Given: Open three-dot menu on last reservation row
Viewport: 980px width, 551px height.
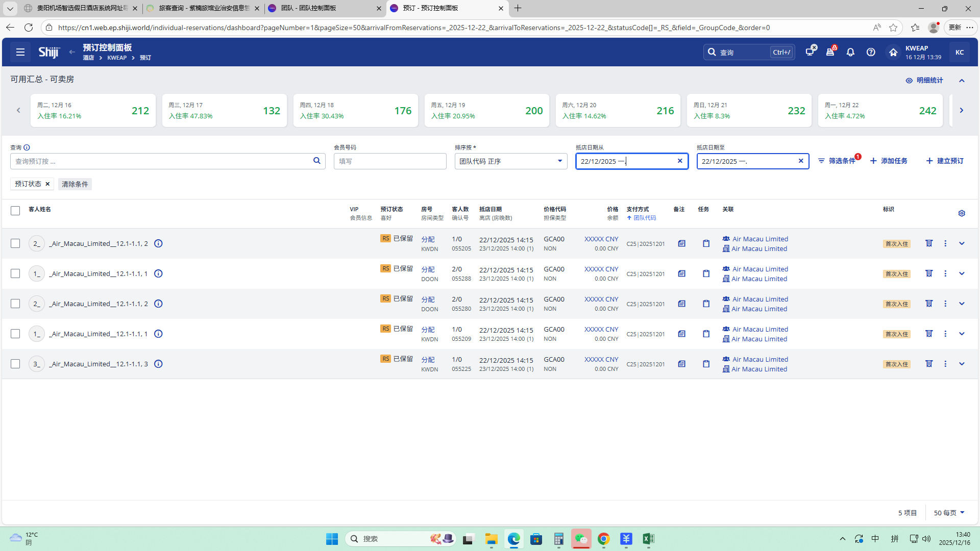Looking at the screenshot, I should point(945,364).
